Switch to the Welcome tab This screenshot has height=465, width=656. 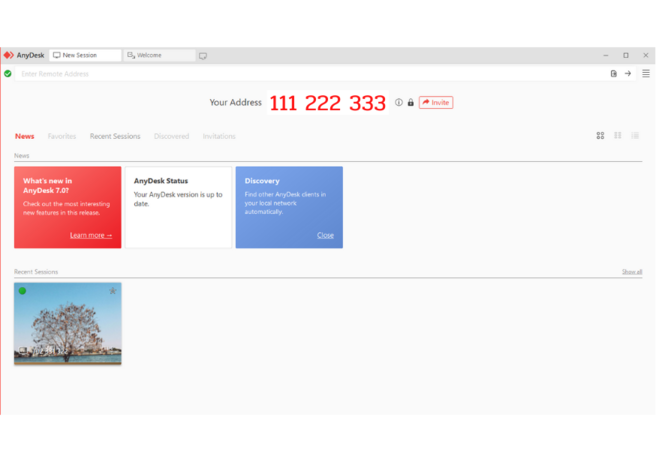click(x=159, y=55)
